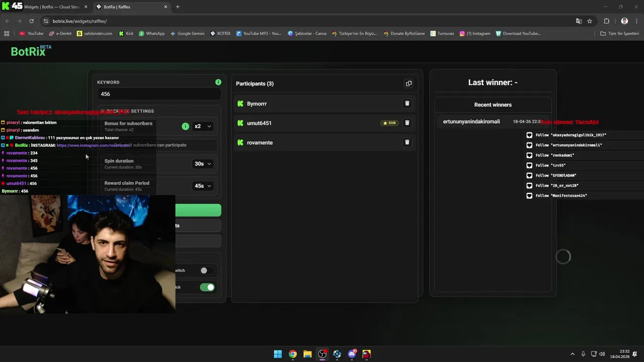Copy the participants list with copy icon
This screenshot has height=362, width=644.
coord(409,83)
